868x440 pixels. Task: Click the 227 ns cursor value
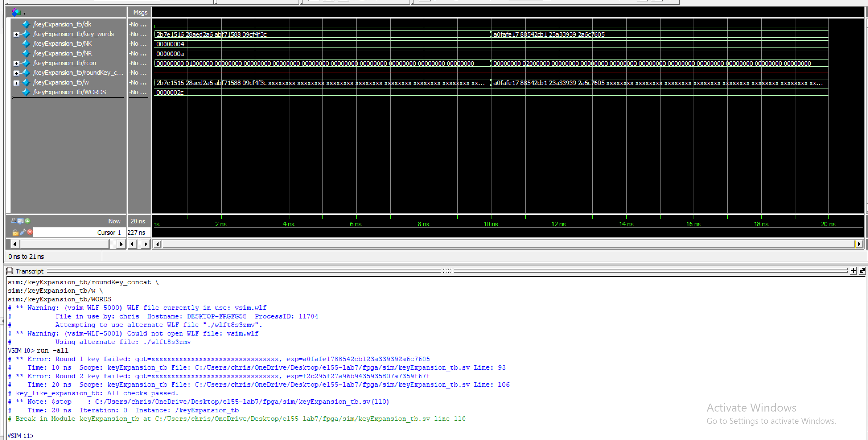coord(137,233)
